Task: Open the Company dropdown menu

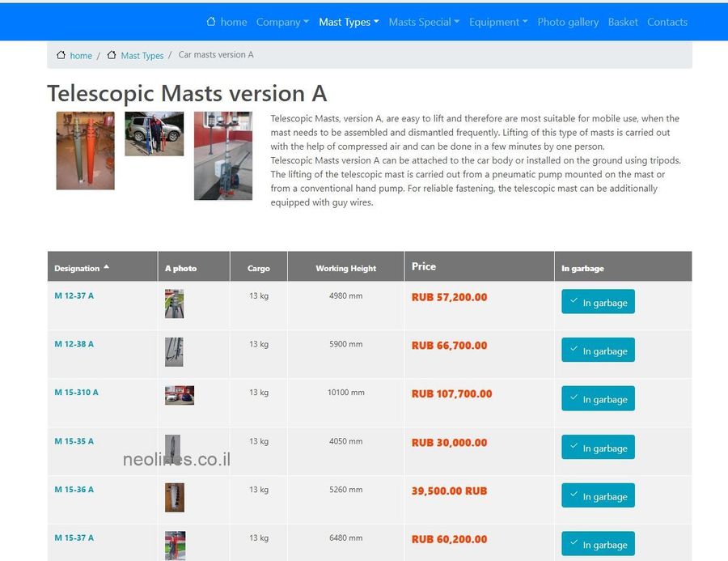Action: [282, 22]
